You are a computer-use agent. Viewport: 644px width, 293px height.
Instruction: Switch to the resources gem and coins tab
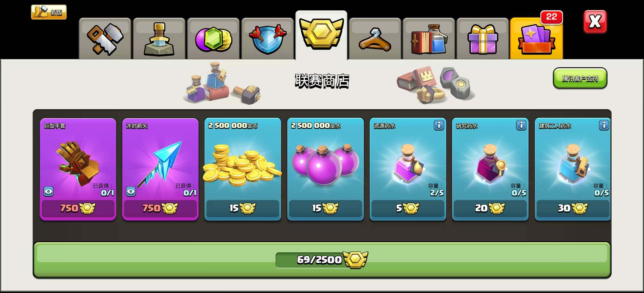tap(213, 39)
